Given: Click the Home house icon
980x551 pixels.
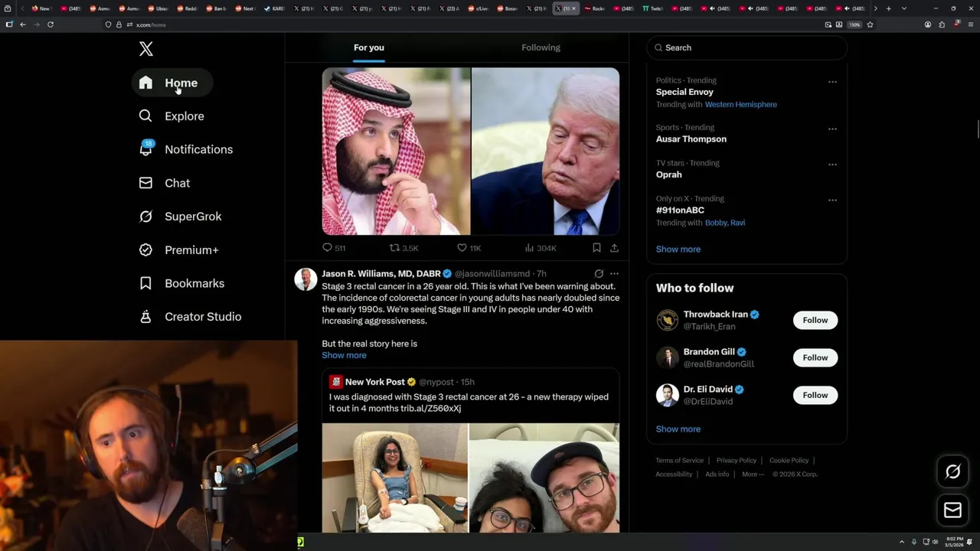Looking at the screenshot, I should click(145, 83).
